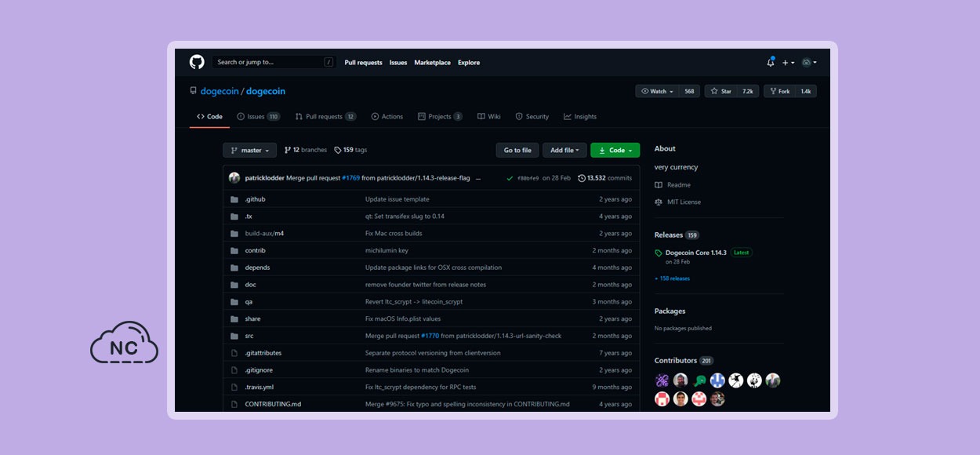This screenshot has width=980, height=455.
Task: Fork the dogecoin repository
Action: pos(779,92)
